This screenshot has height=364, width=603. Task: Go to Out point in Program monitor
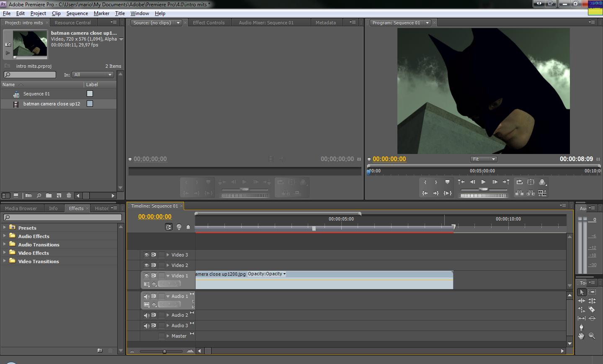tap(436, 193)
